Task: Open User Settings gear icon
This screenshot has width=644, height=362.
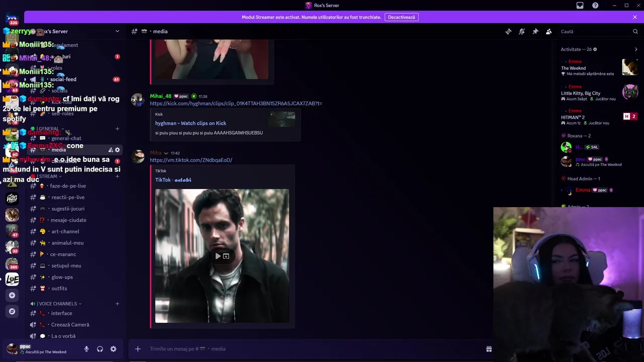Action: pyautogui.click(x=113, y=349)
